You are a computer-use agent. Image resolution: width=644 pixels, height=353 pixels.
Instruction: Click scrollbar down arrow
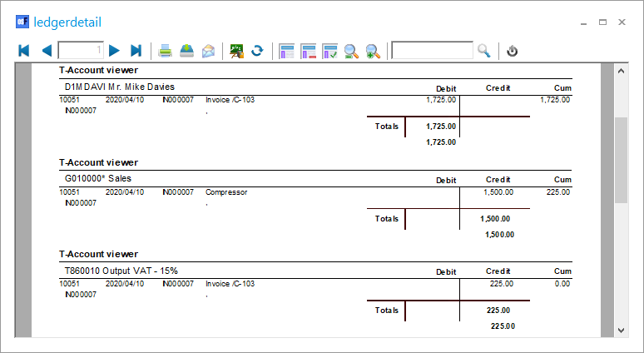point(621,331)
